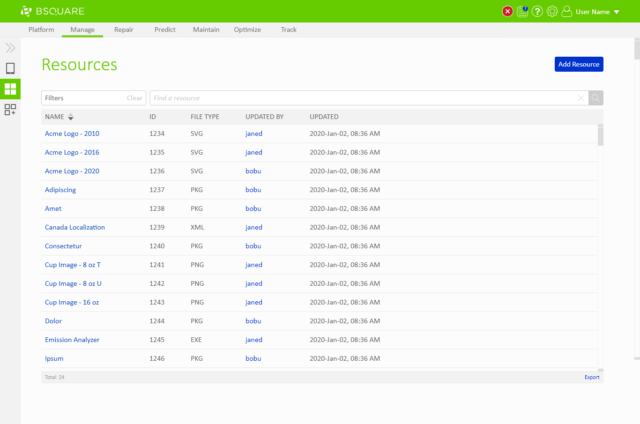Click the search magnifier button
Screen dimensions: 640x424
tap(596, 98)
